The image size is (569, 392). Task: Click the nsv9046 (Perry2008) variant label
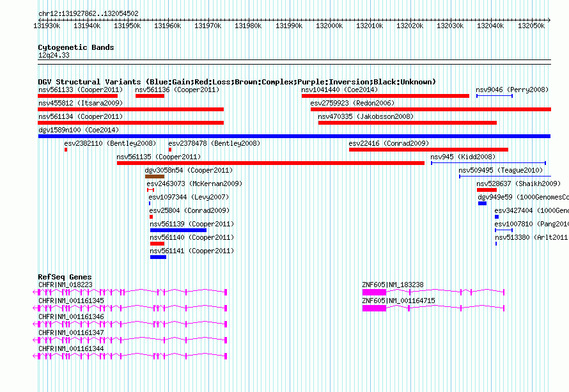(512, 90)
